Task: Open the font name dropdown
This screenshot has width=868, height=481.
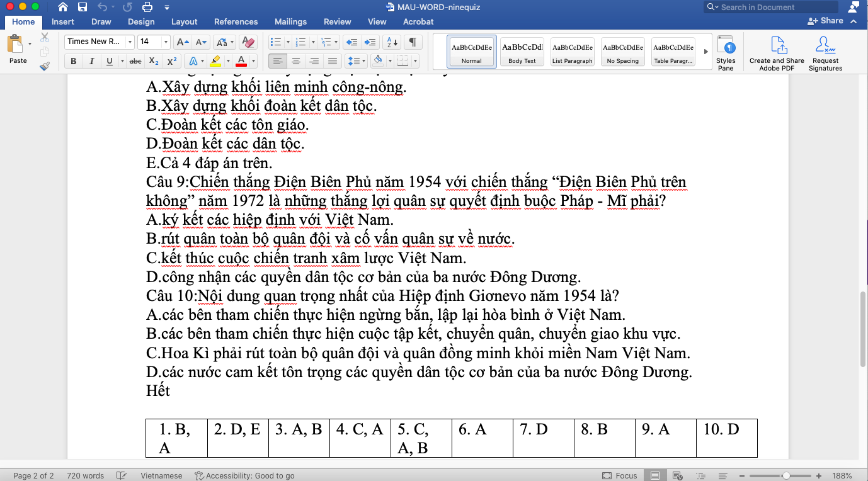Action: 131,42
